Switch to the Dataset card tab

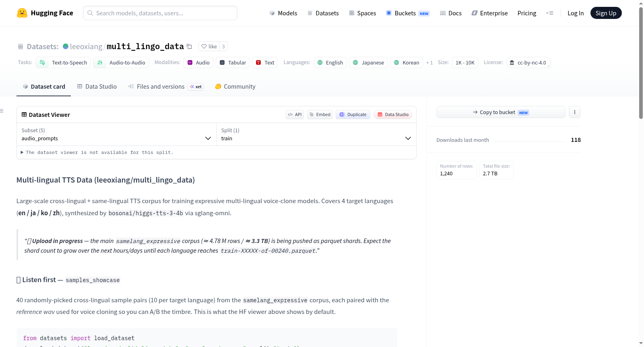point(43,86)
